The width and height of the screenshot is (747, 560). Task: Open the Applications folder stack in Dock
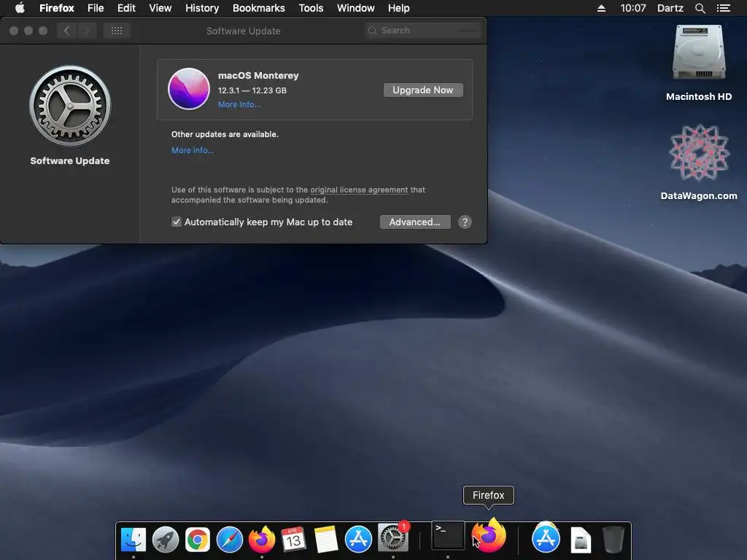click(546, 539)
